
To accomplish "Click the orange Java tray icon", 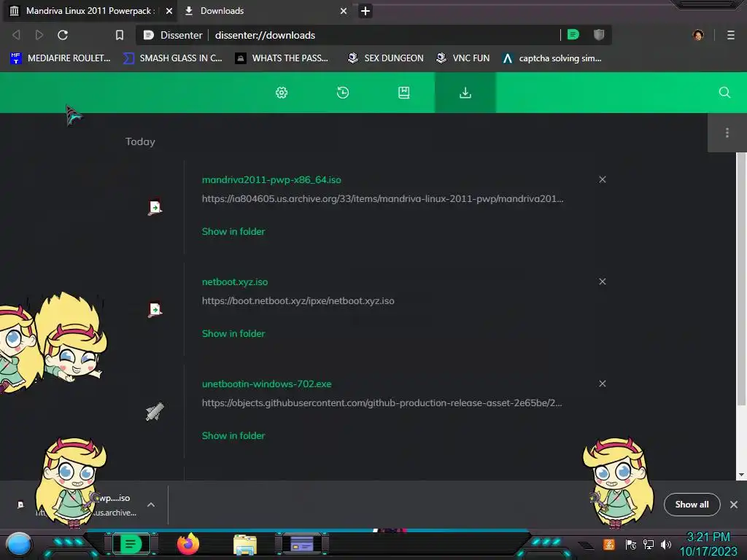I will 609,544.
